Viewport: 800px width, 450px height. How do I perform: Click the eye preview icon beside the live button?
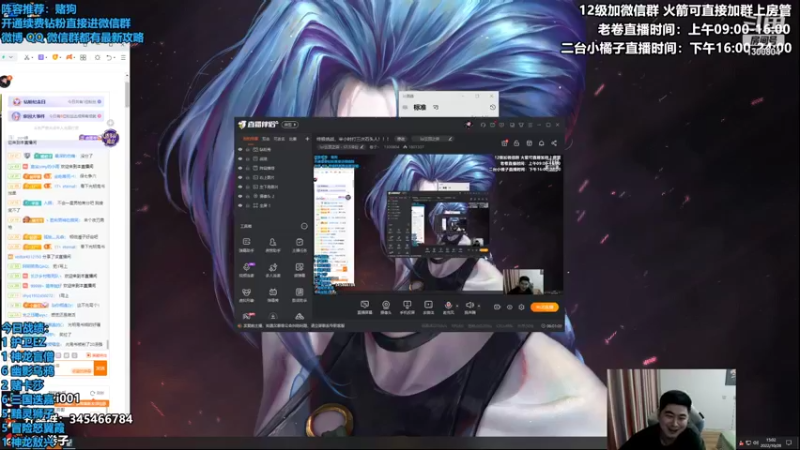(x=509, y=307)
